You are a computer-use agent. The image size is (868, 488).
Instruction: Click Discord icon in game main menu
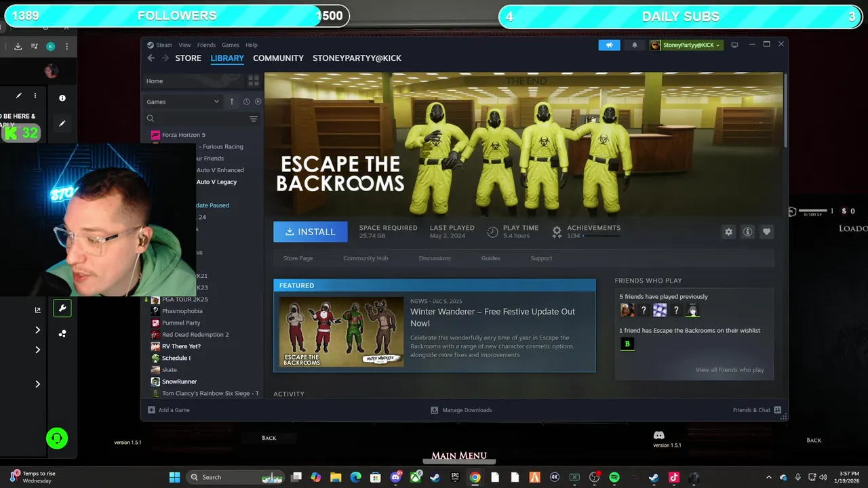(658, 435)
